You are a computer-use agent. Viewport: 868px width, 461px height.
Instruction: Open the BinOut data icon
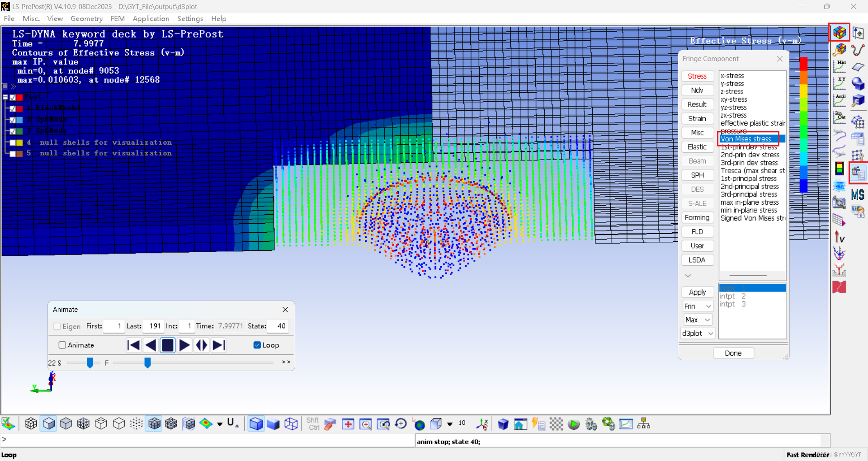pyautogui.click(x=840, y=117)
